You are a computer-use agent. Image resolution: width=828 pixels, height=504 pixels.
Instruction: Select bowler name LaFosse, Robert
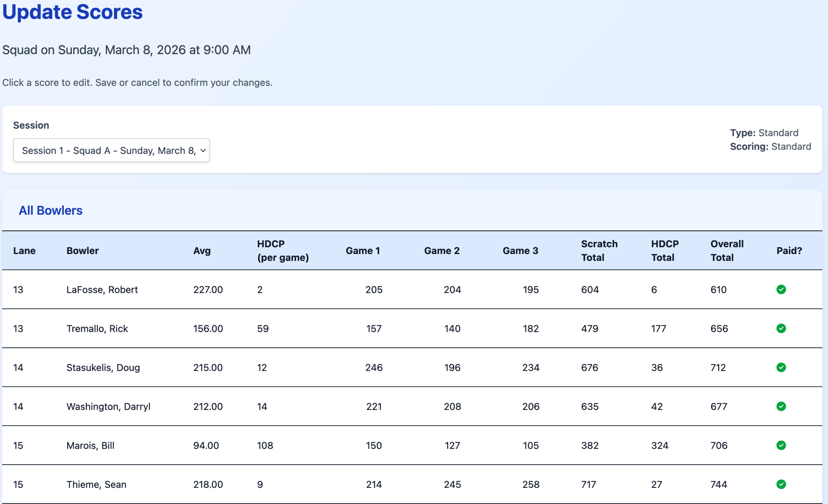coord(102,290)
